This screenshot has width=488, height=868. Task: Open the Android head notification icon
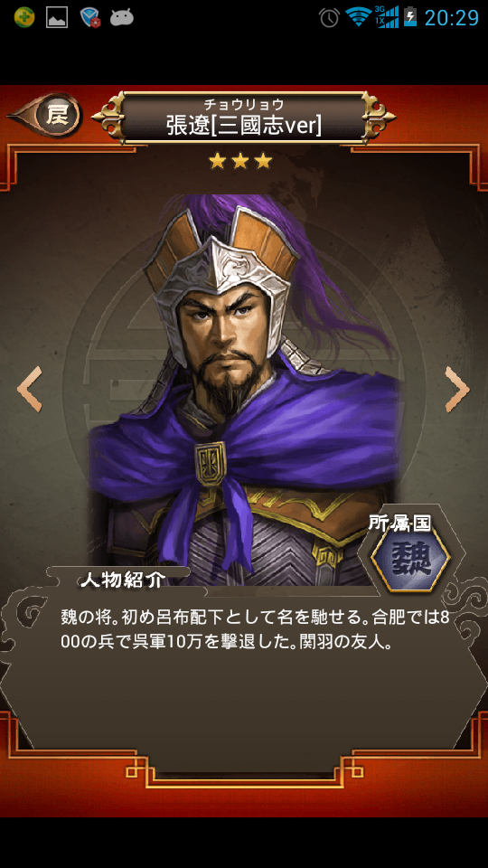coord(122,18)
